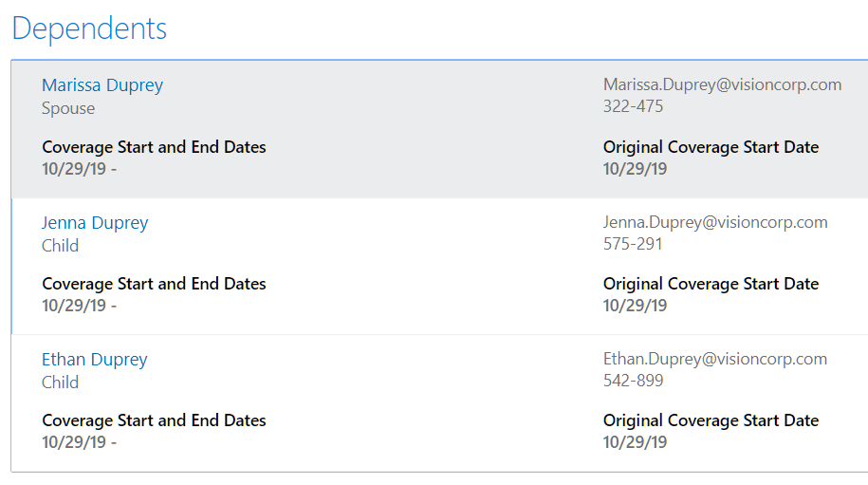Click the Ethan Duprey name link
The width and height of the screenshot is (868, 485).
click(x=95, y=360)
